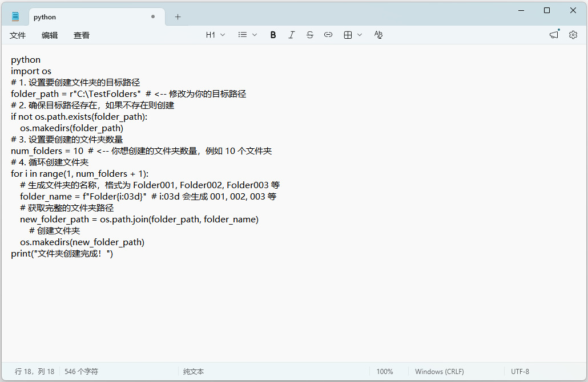Close the Notepad window

pyautogui.click(x=573, y=10)
